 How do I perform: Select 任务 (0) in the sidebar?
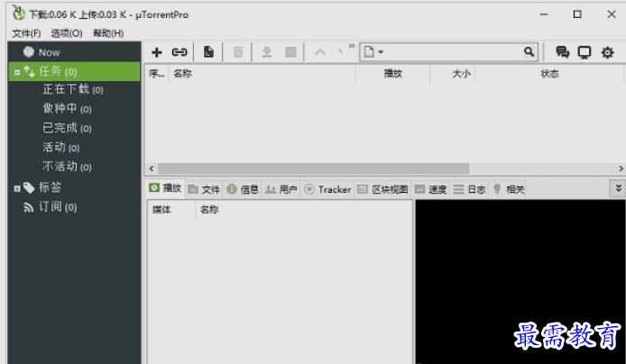74,72
